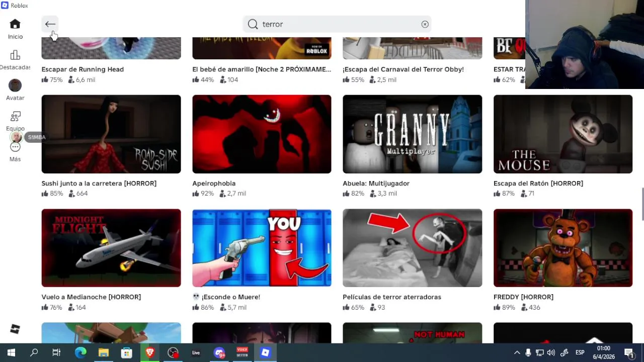This screenshot has width=644, height=362.
Task: Click the title Escapa del Ratón [HORROR]
Action: coord(538,184)
